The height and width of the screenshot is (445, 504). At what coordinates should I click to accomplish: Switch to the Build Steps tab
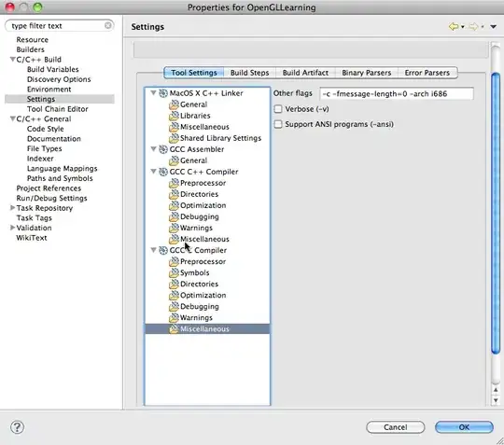pyautogui.click(x=250, y=73)
